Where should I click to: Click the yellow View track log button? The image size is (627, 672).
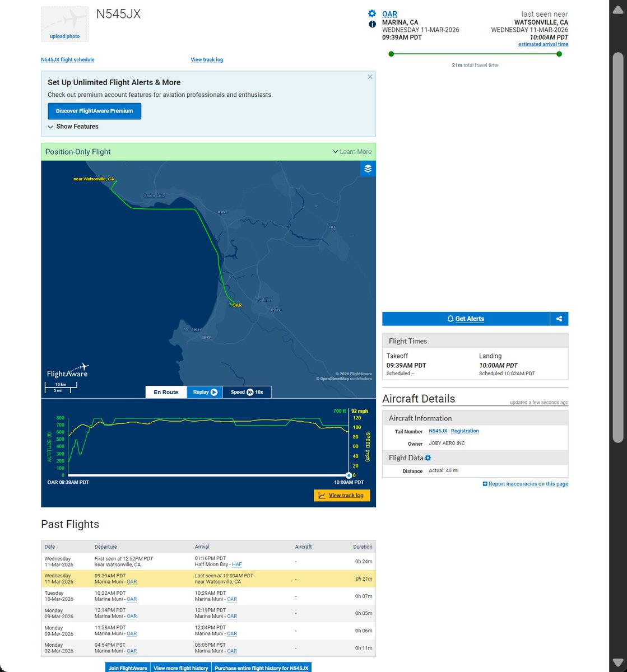tap(342, 496)
